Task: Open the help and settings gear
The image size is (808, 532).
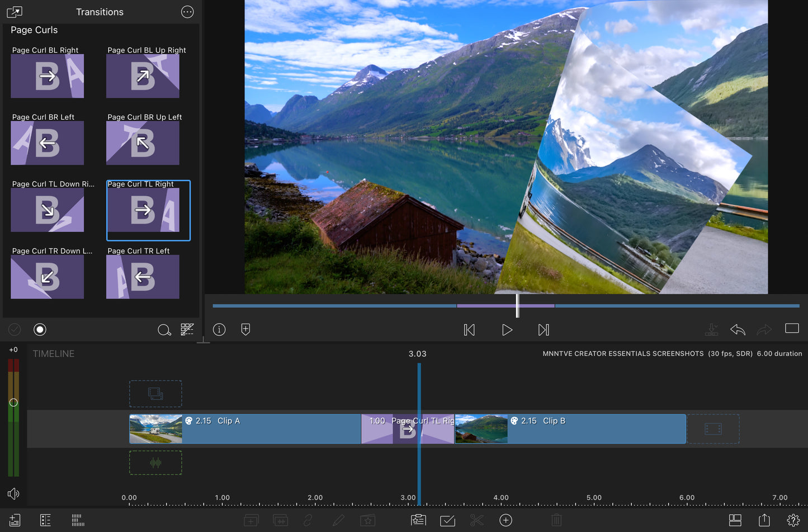Action: [x=793, y=520]
